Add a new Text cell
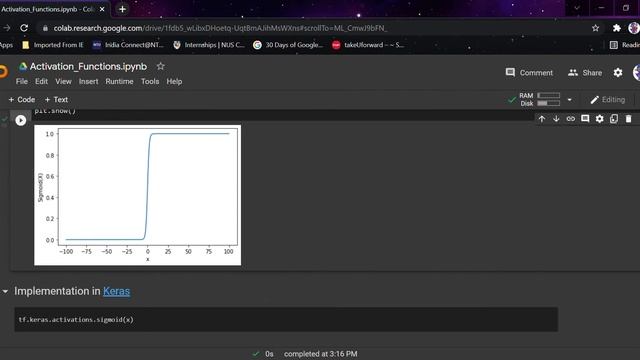Screen dimensions: 640x360 [x=56, y=100]
